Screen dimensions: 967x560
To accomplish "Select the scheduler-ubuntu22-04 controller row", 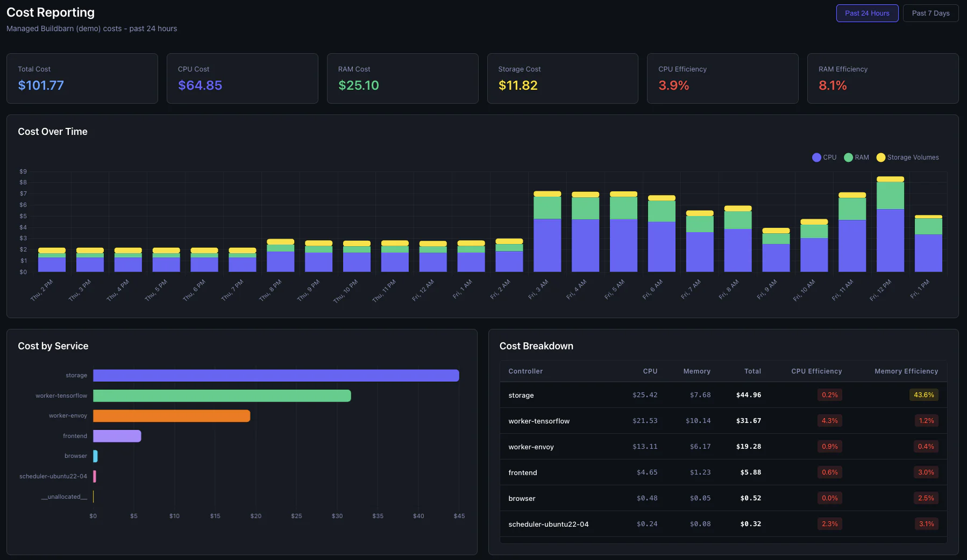I will (x=723, y=524).
